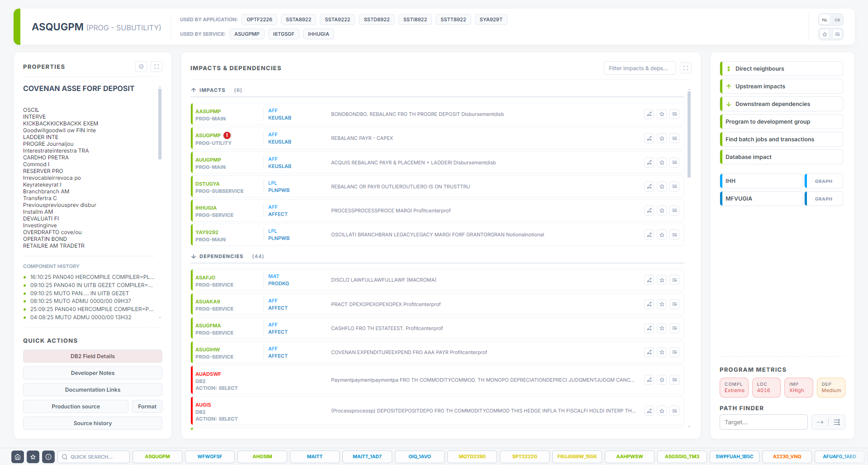Click the Path Finder Target field
The image size is (868, 465).
click(x=764, y=422)
